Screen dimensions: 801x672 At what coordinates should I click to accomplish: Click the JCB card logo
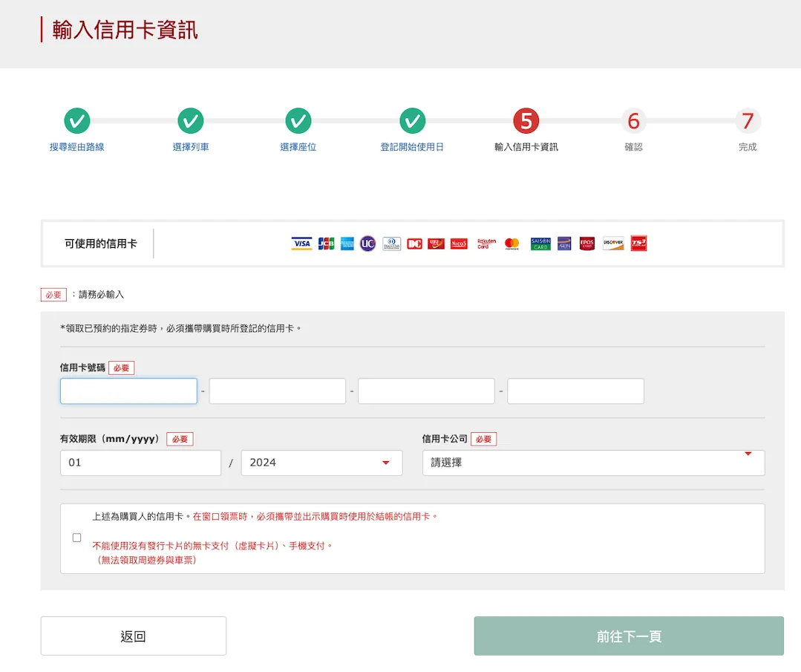point(326,244)
